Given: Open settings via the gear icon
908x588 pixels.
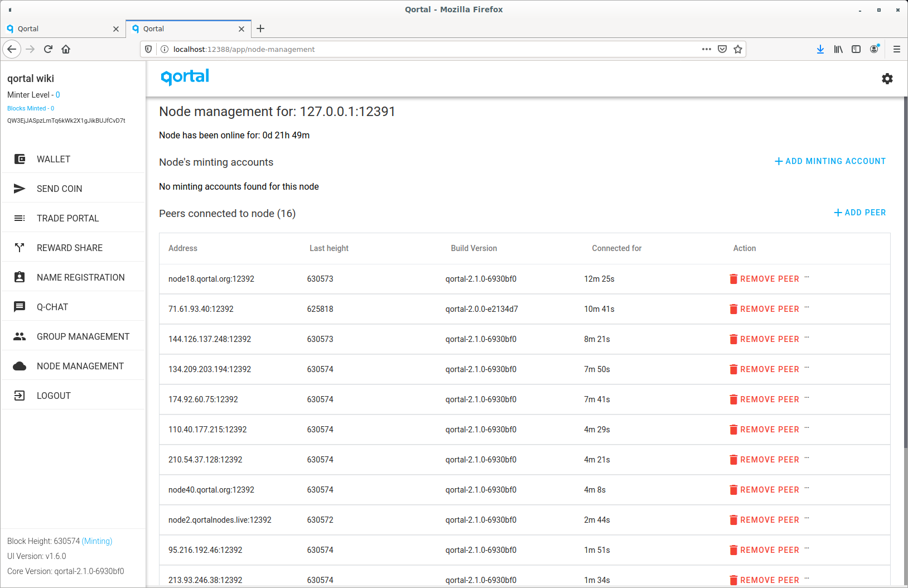Looking at the screenshot, I should (x=887, y=79).
